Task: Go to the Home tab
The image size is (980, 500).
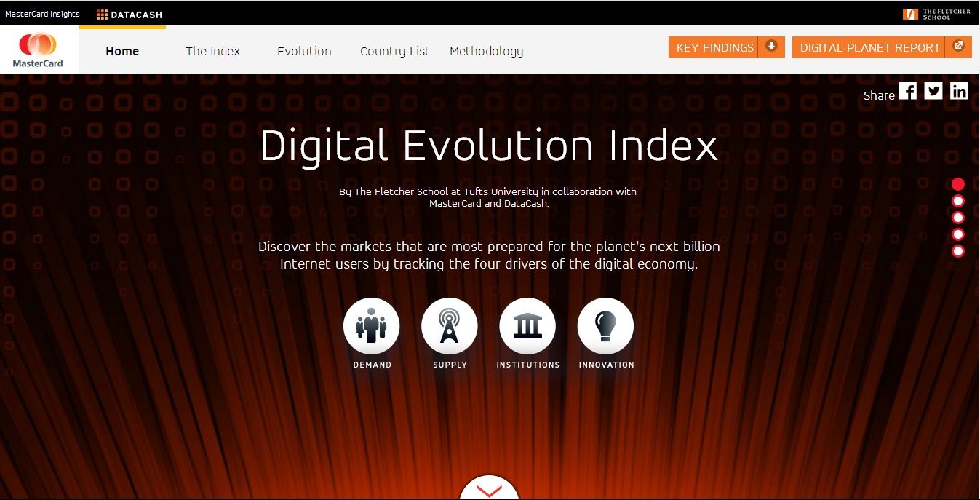Action: click(x=122, y=51)
